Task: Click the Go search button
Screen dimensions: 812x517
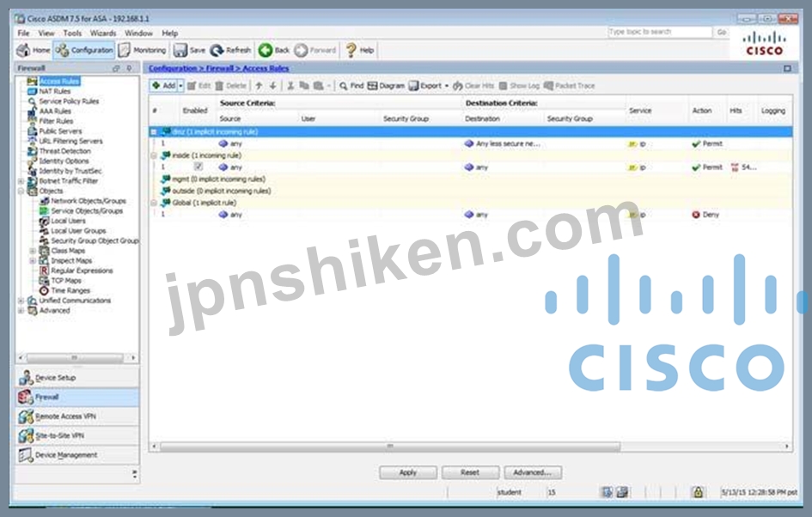Action: (722, 32)
